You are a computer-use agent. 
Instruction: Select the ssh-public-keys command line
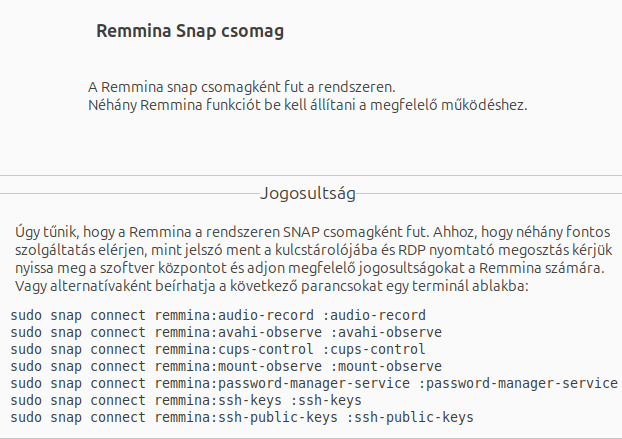(x=242, y=418)
